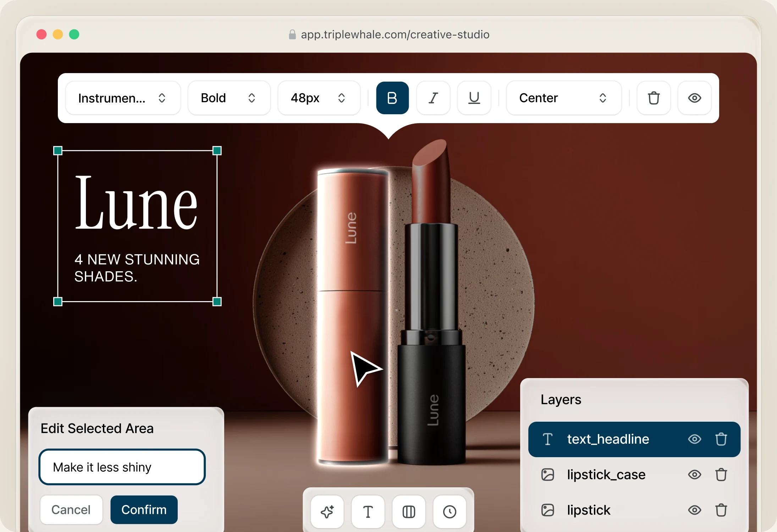The width and height of the screenshot is (777, 532).
Task: Open history clock tool
Action: tap(450, 511)
